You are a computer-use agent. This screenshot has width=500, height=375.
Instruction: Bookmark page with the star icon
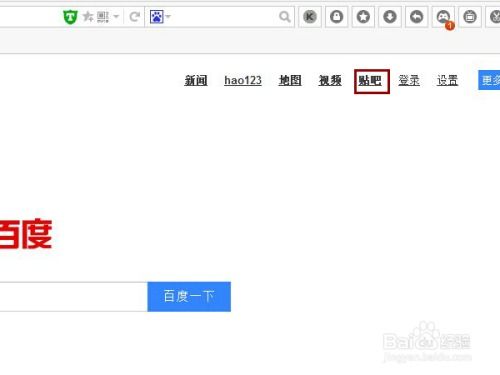[88, 16]
